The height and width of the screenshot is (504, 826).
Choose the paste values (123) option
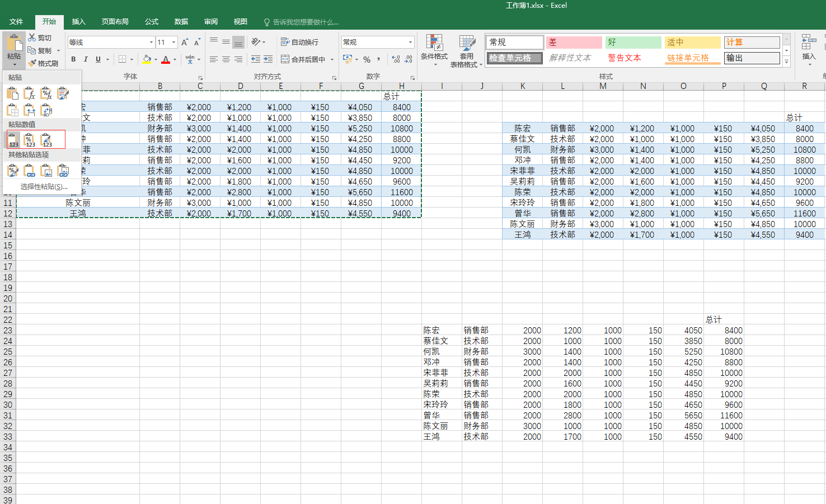(13, 140)
